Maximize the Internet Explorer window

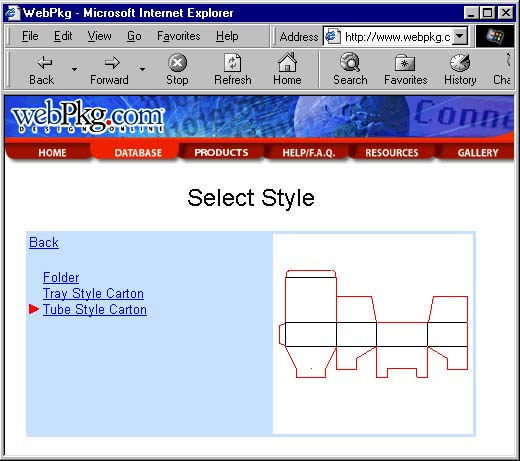point(487,13)
